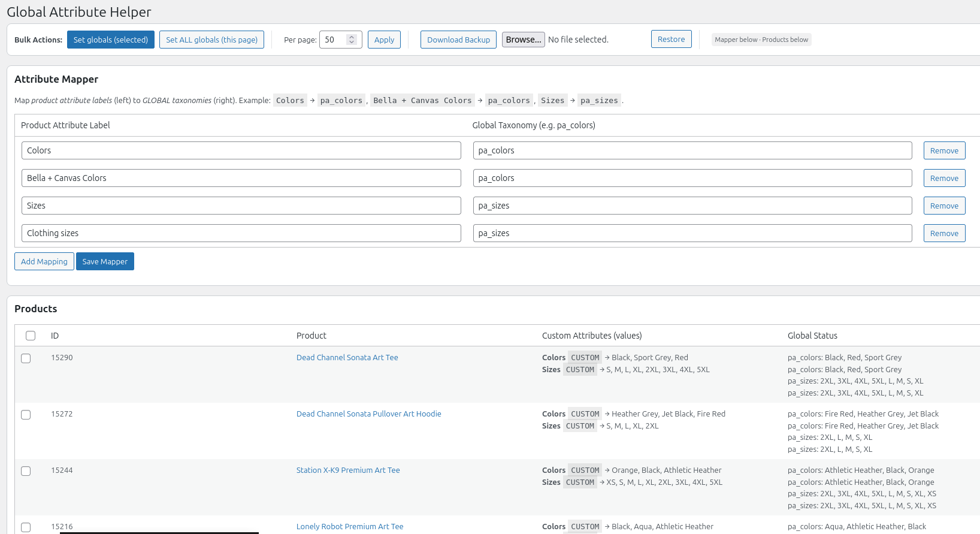
Task: Click the Restore button
Action: 671,39
